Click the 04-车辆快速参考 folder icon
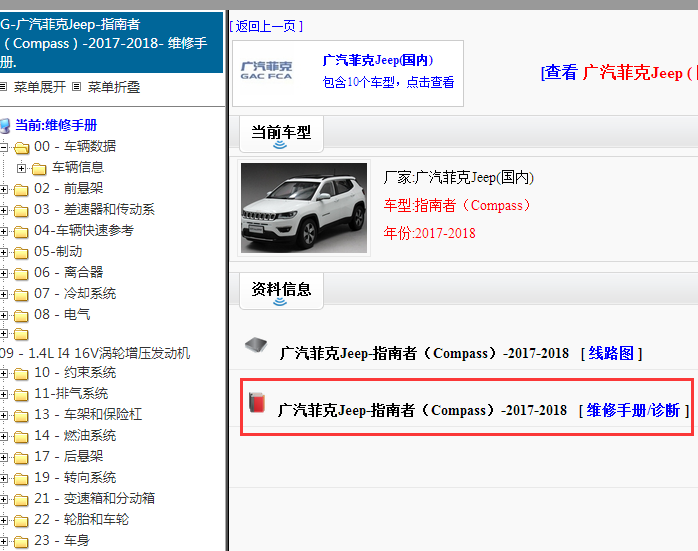698x551 pixels. pyautogui.click(x=21, y=231)
